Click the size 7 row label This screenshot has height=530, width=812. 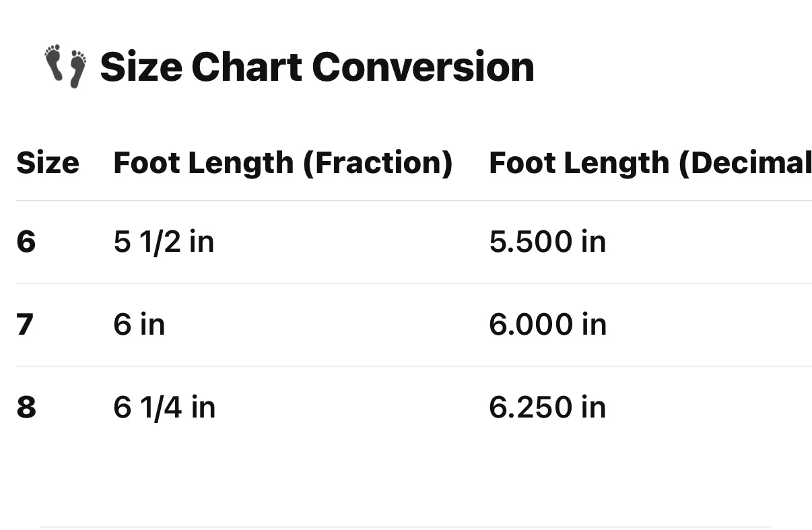26,325
